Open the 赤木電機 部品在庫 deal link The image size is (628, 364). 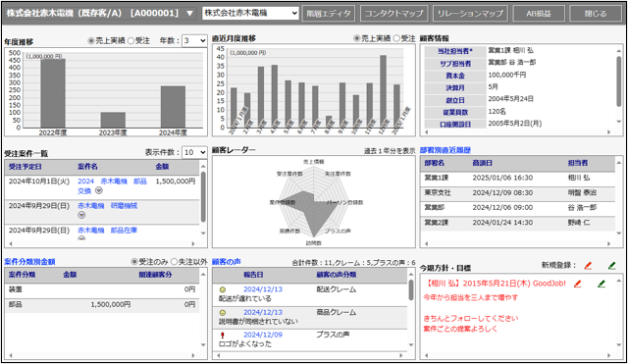click(x=107, y=231)
